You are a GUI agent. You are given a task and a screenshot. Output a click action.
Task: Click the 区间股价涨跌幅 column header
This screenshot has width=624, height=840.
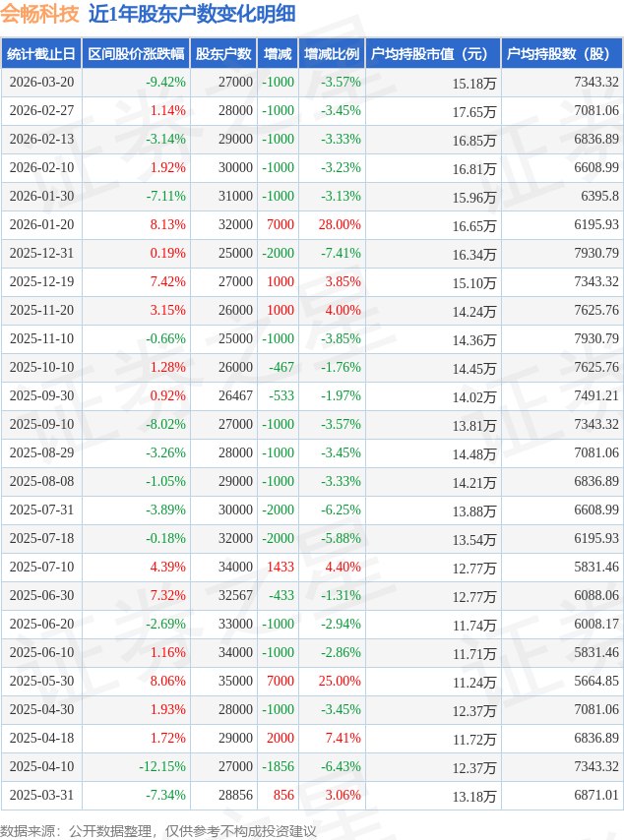tap(136, 53)
